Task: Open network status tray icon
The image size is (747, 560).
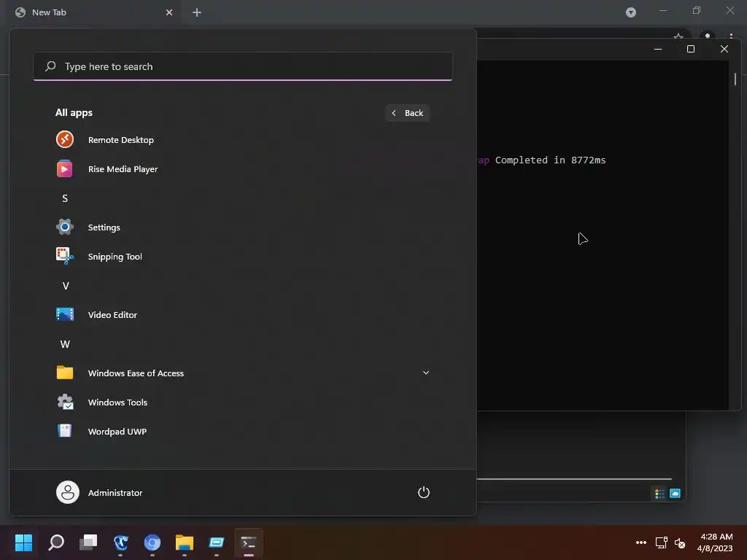Action: pos(661,542)
